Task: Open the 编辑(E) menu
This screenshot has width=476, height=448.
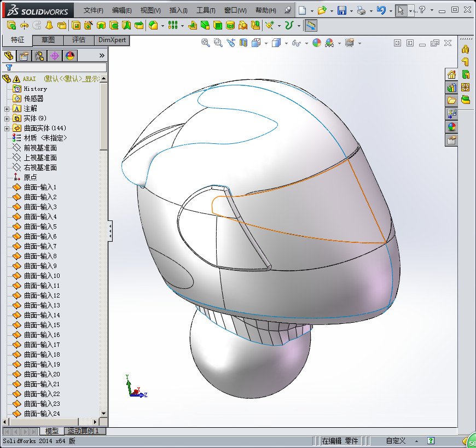Action: [x=121, y=10]
